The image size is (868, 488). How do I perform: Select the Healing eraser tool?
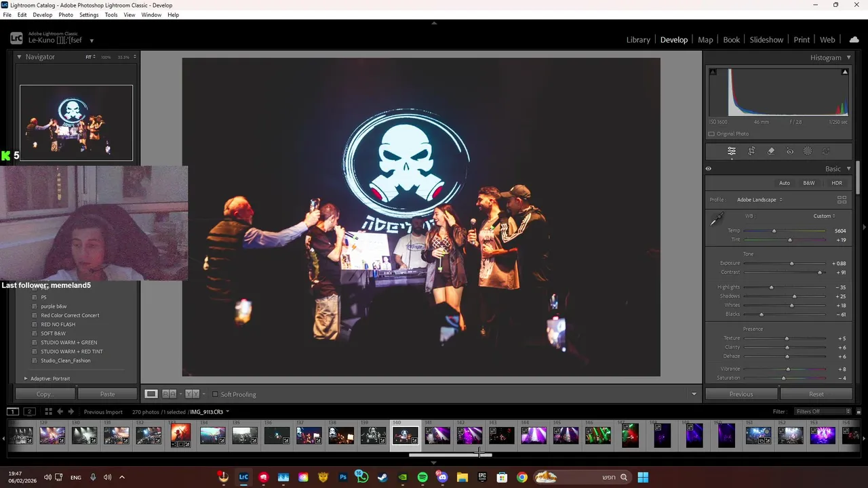[771, 151]
